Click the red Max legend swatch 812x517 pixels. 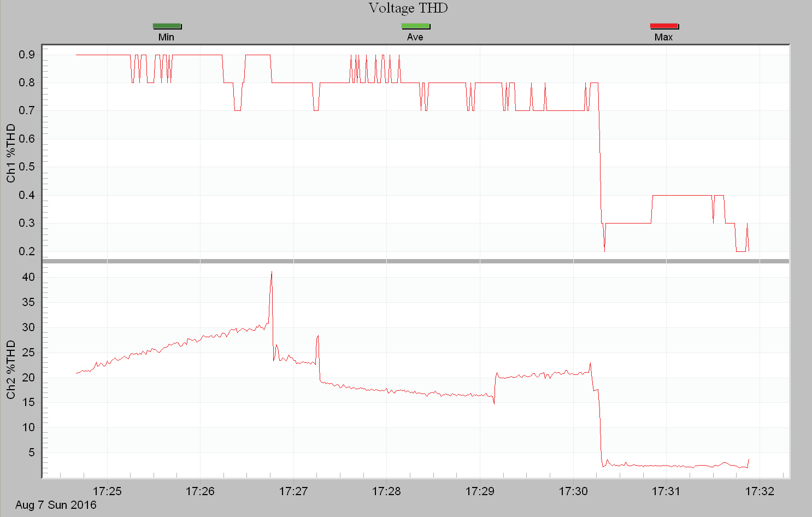[664, 26]
